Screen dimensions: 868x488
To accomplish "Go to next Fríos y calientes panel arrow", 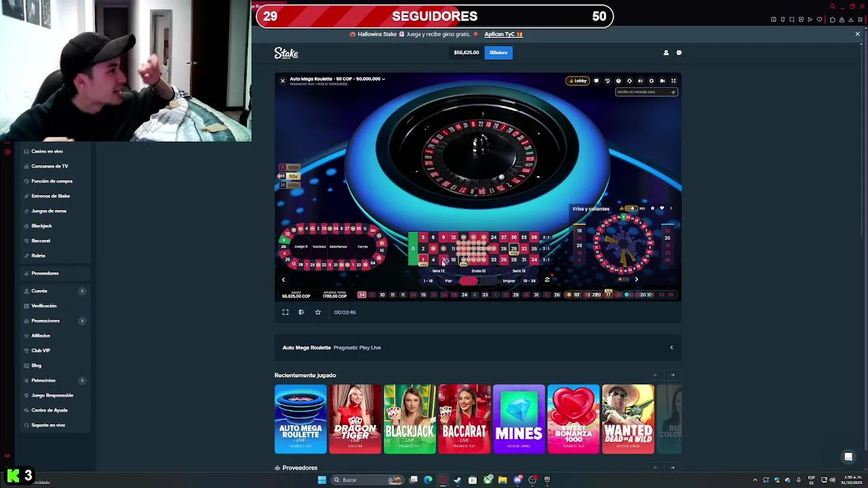I will tap(636, 279).
